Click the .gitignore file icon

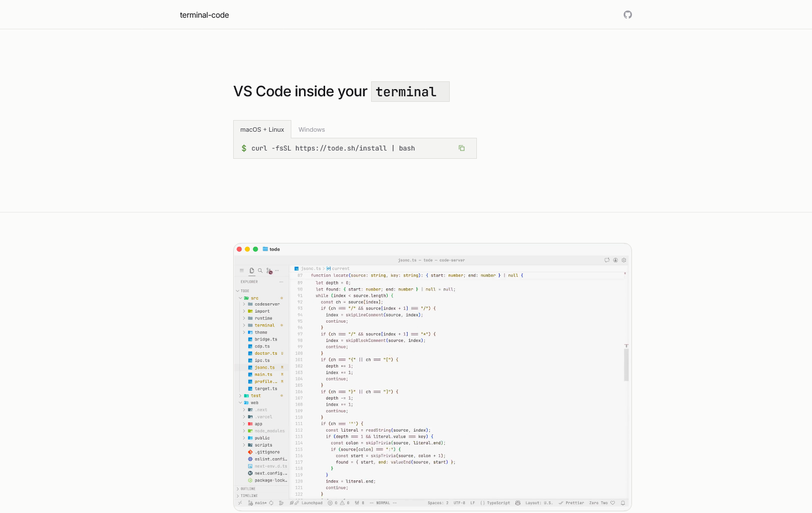(250, 452)
